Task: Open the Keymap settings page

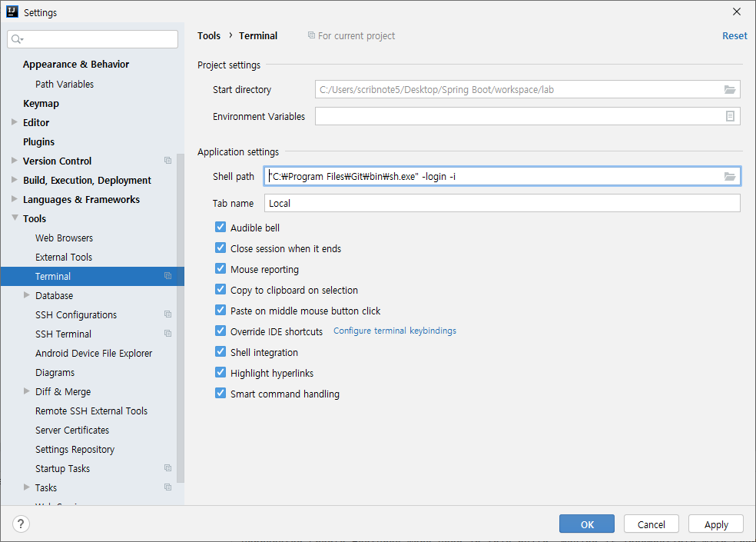Action: 41,103
